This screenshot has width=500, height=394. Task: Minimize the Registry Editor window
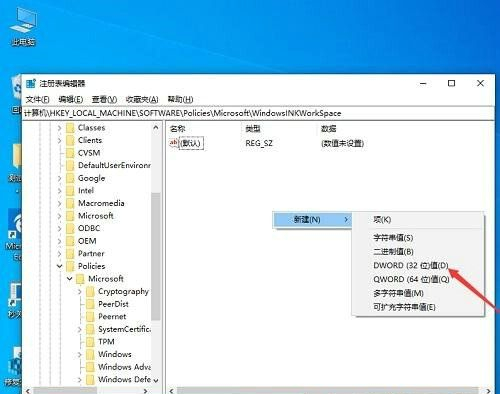pyautogui.click(x=423, y=83)
